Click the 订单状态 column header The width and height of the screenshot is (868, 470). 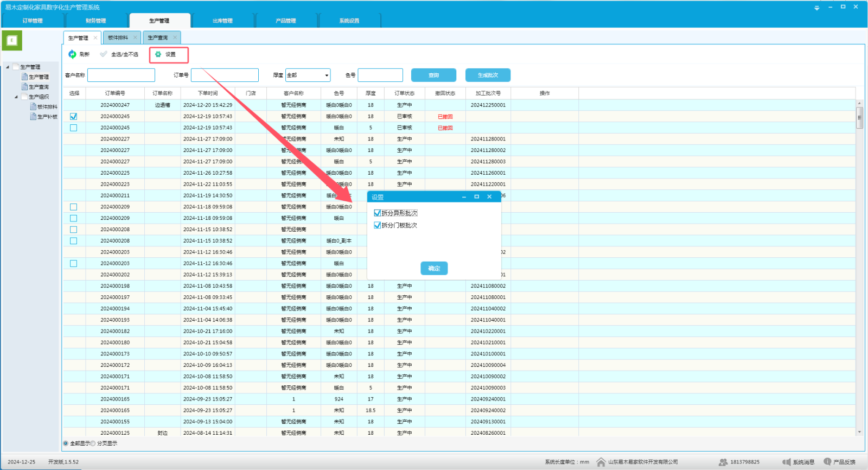pyautogui.click(x=405, y=93)
